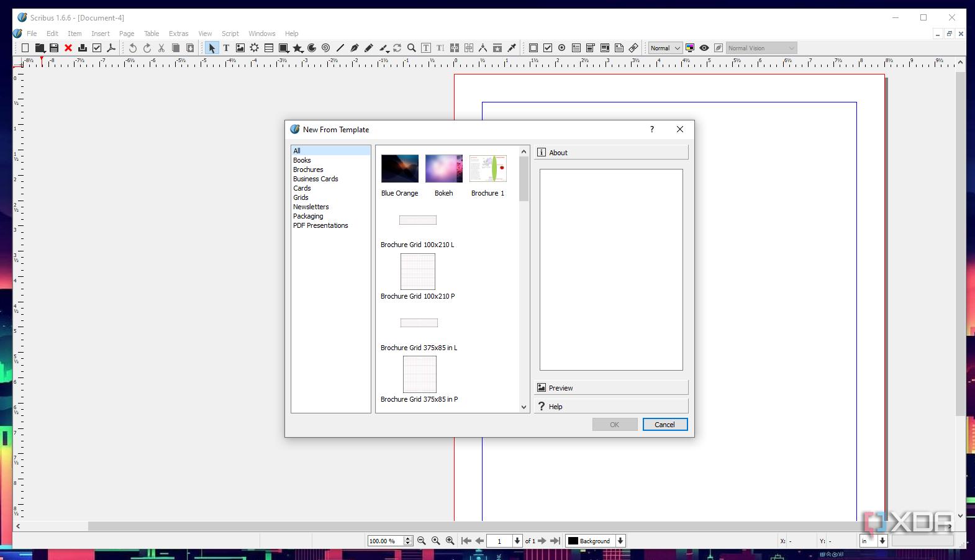Open the File menu
This screenshot has height=560, width=975.
tap(32, 34)
